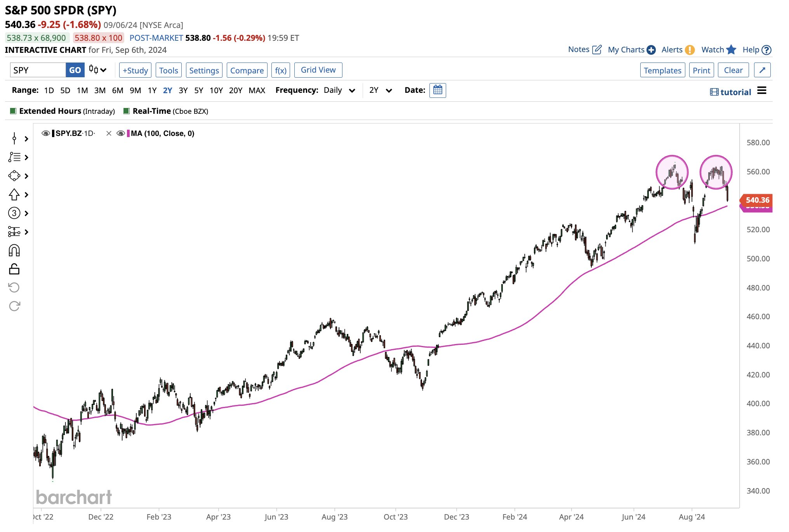789x532 pixels.
Task: Click the GO button
Action: [x=75, y=70]
